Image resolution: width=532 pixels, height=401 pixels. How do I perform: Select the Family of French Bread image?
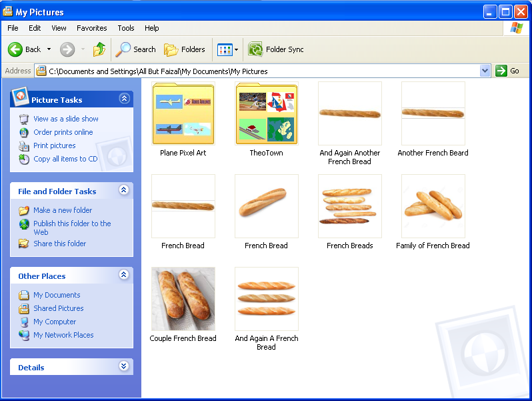click(433, 206)
